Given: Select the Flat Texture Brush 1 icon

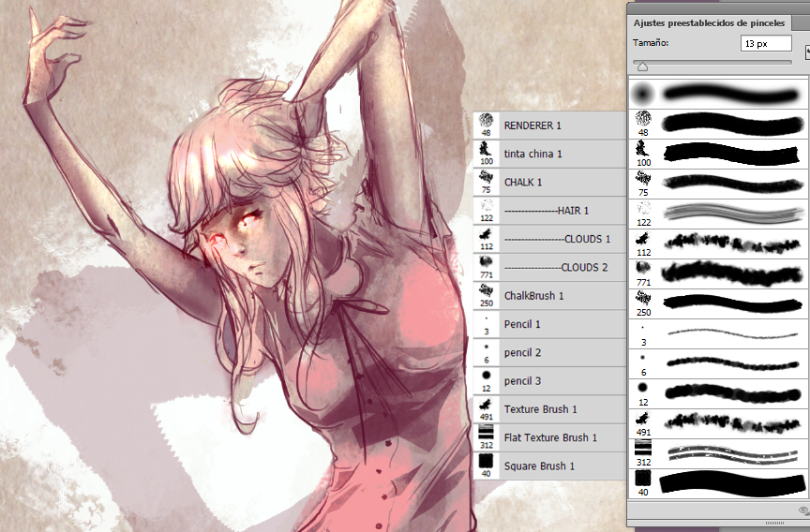Looking at the screenshot, I should coord(487,432).
